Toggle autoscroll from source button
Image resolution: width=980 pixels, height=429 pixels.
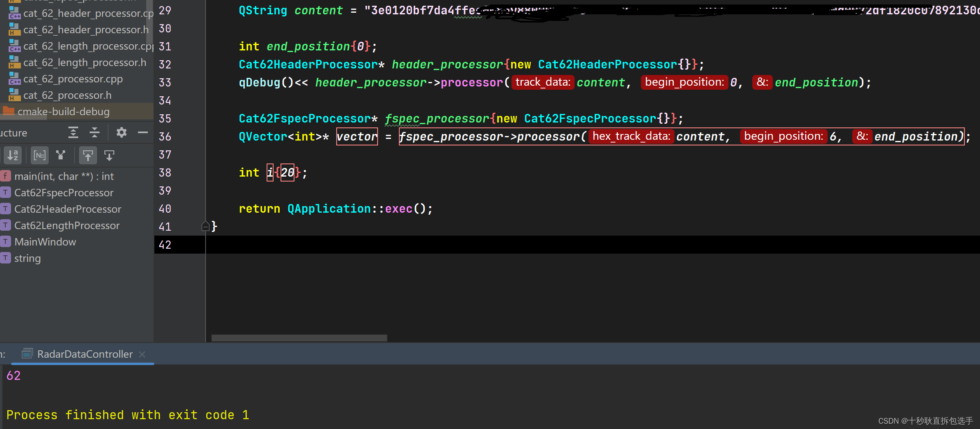(x=109, y=155)
